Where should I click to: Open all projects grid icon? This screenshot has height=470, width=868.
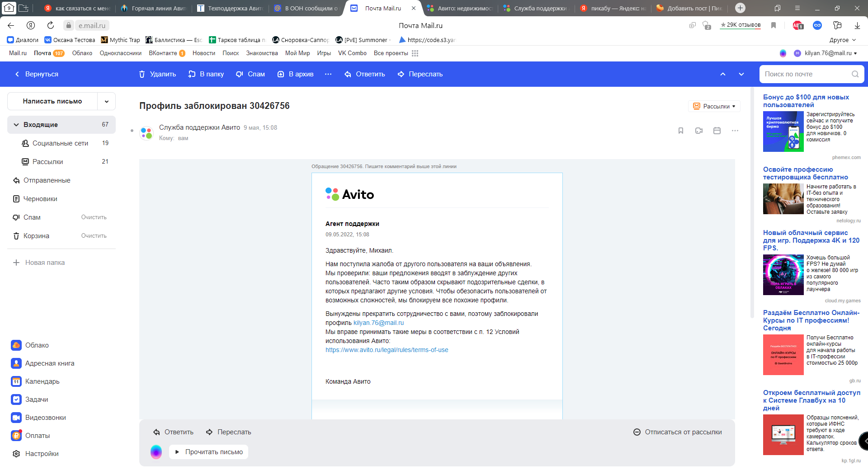415,53
